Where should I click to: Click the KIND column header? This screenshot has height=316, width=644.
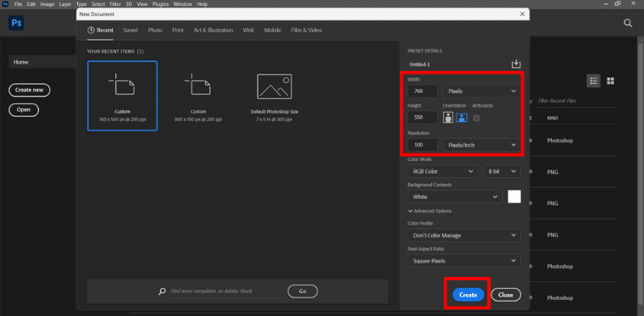[x=552, y=119]
